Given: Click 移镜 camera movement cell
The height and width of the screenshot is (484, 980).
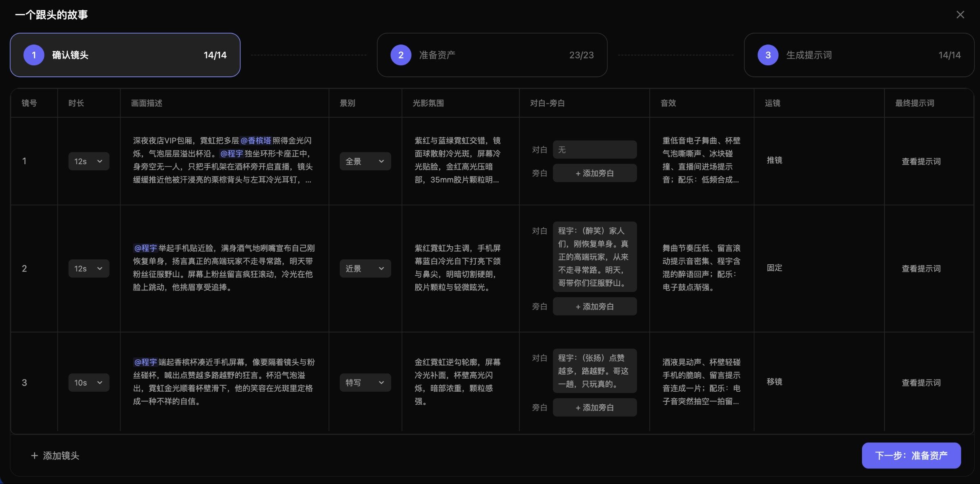Looking at the screenshot, I should click(x=774, y=381).
